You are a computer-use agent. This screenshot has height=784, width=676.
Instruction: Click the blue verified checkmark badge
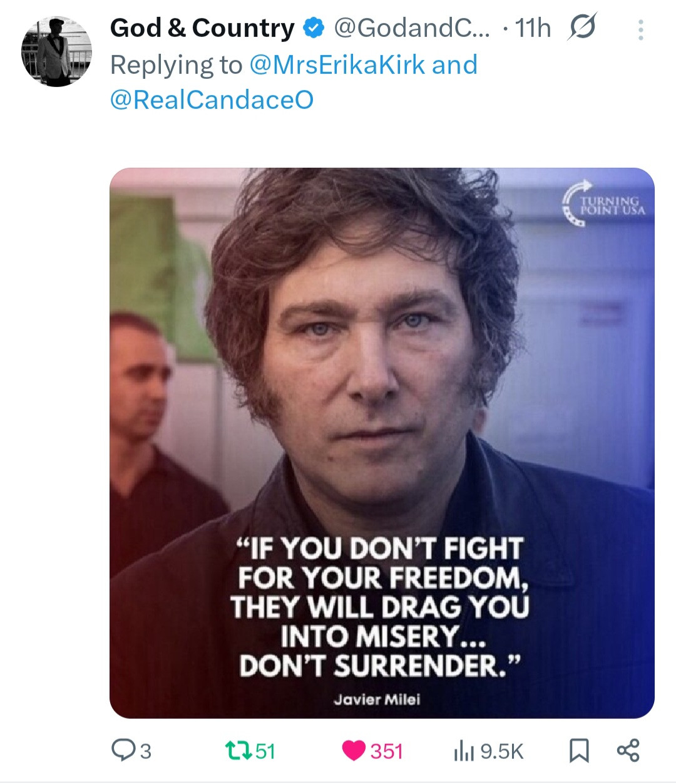click(x=314, y=28)
